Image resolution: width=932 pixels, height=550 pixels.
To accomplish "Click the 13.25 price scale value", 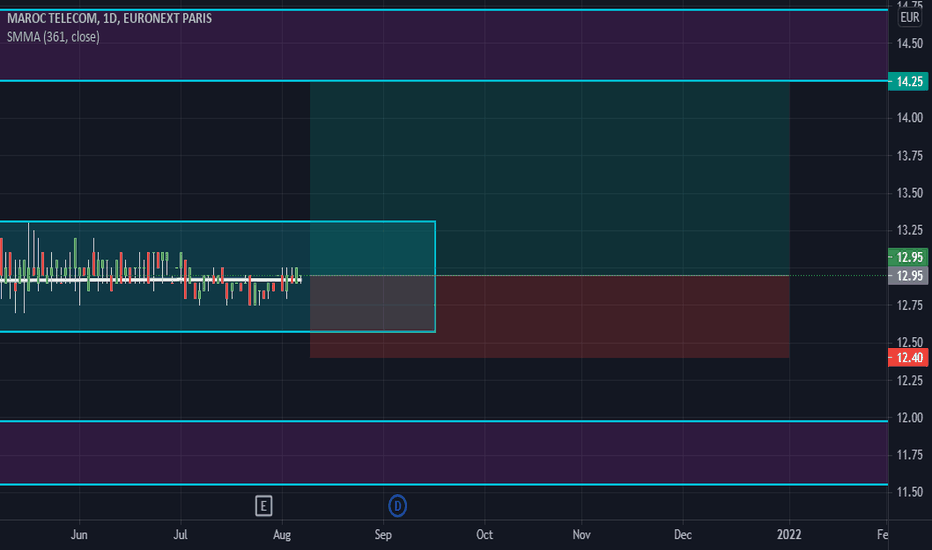I will point(909,230).
